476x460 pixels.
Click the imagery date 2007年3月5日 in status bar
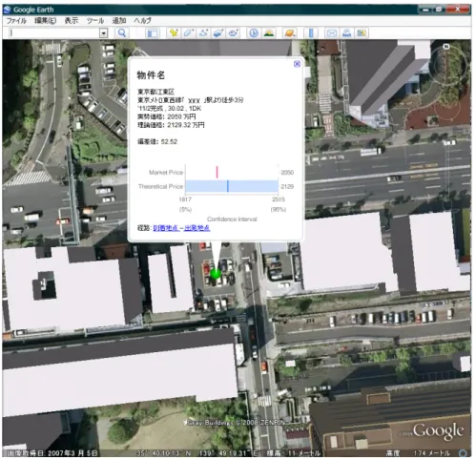52,453
